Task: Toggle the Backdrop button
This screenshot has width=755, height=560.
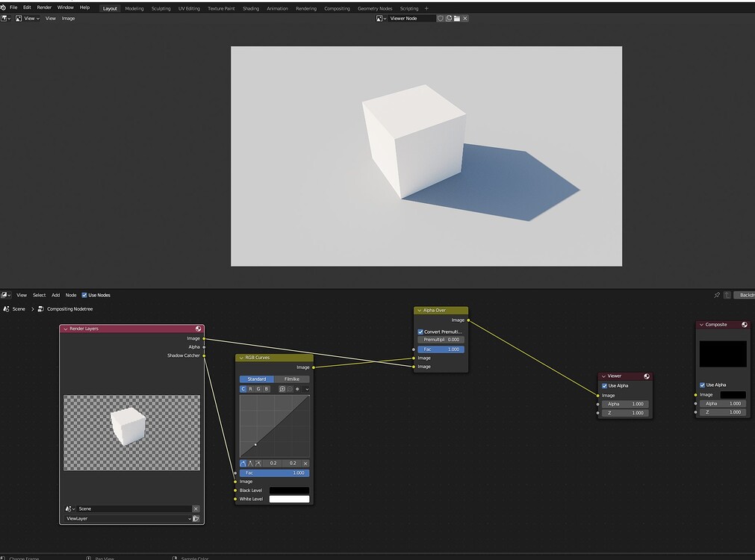Action: pos(745,295)
